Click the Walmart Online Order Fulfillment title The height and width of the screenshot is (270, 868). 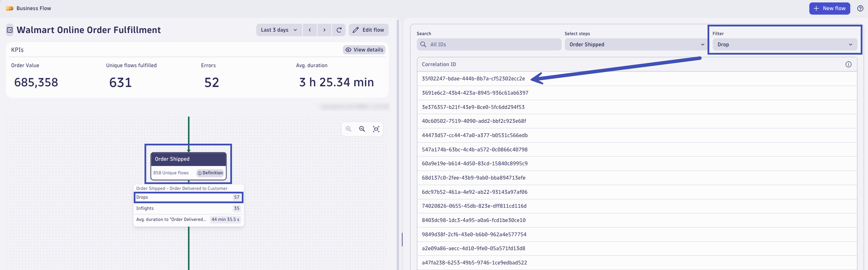point(89,30)
